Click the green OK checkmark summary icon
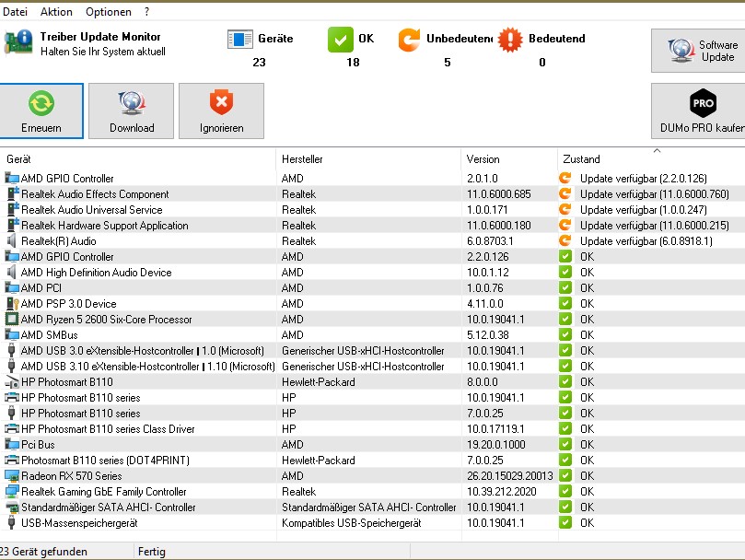 pos(340,40)
